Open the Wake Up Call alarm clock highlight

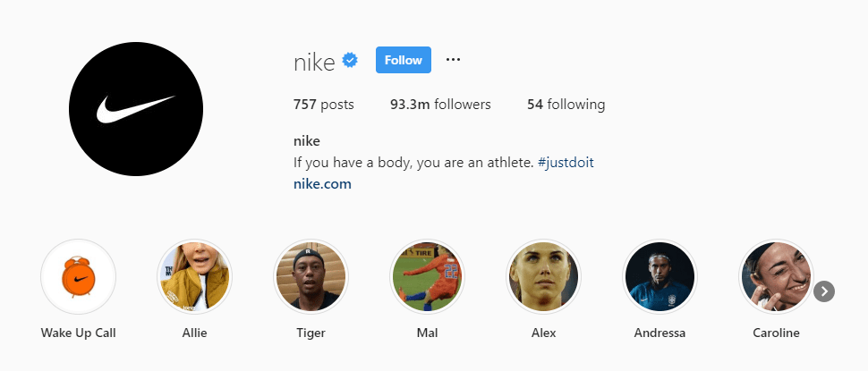pos(79,277)
